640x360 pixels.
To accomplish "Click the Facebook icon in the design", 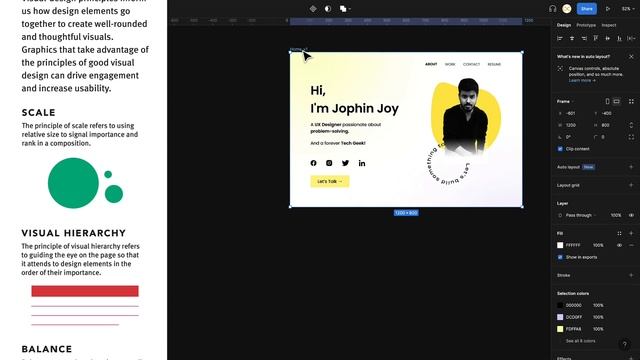I will pos(313,163).
